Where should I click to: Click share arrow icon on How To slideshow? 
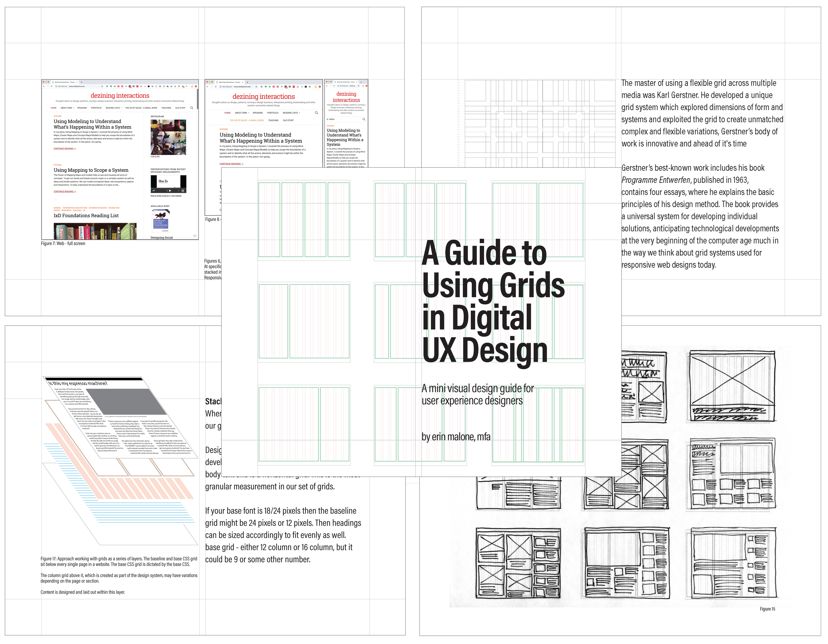[x=154, y=190]
